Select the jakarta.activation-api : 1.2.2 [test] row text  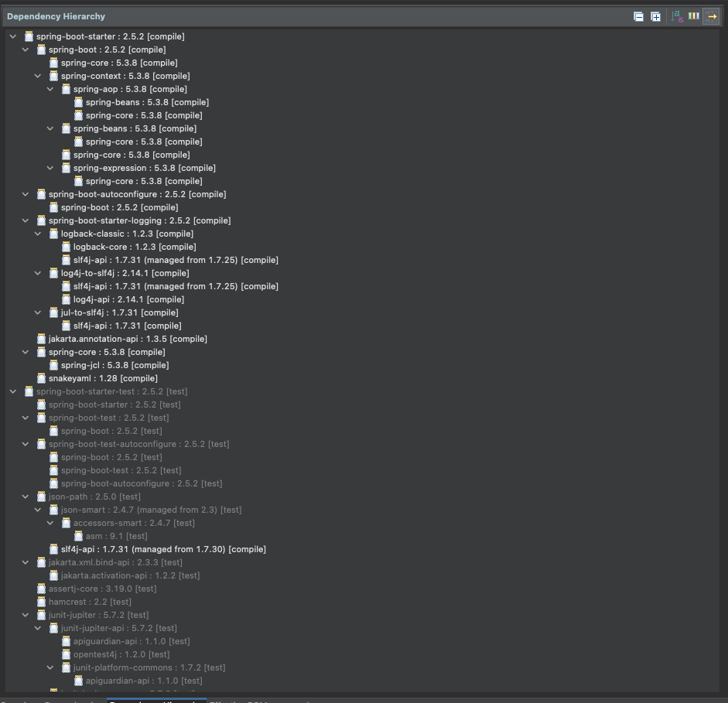131,576
